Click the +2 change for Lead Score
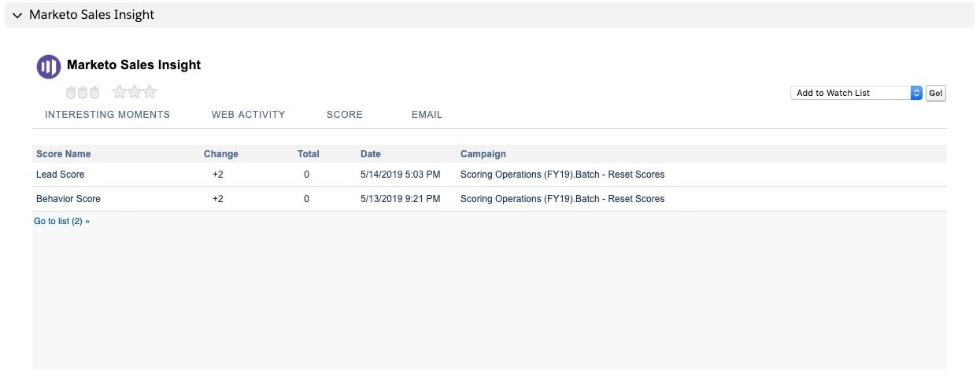Image resolution: width=980 pixels, height=379 pixels. (218, 175)
